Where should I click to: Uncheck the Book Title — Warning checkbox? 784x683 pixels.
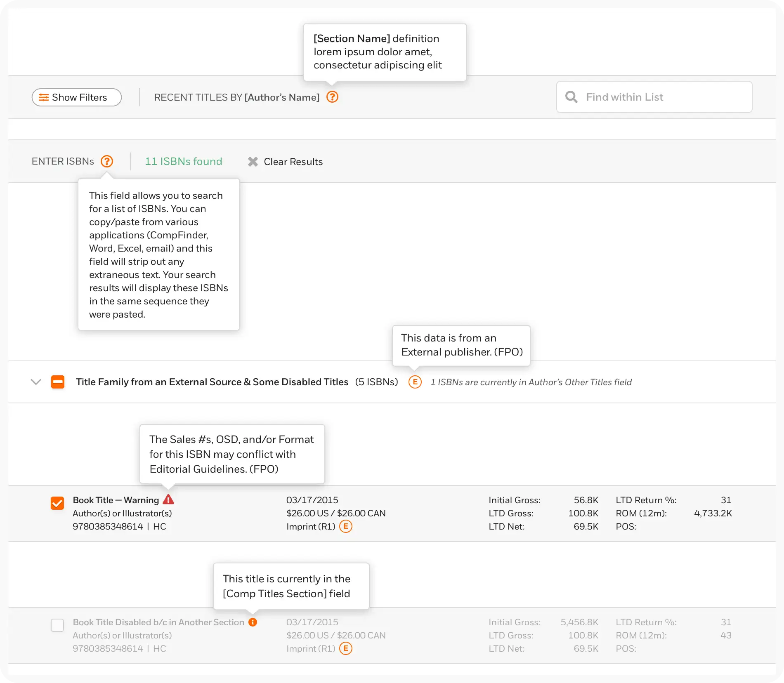pyautogui.click(x=57, y=503)
